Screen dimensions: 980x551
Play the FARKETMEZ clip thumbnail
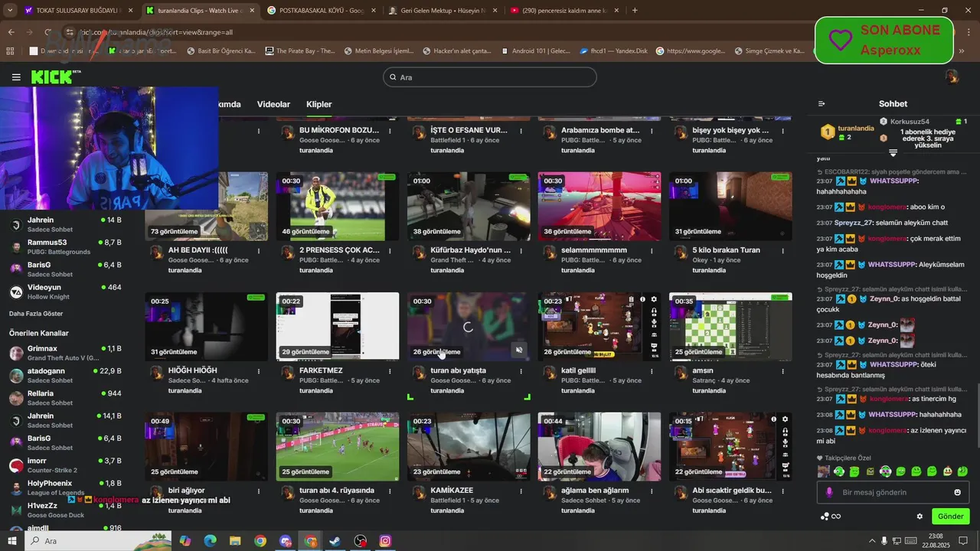[x=337, y=326]
